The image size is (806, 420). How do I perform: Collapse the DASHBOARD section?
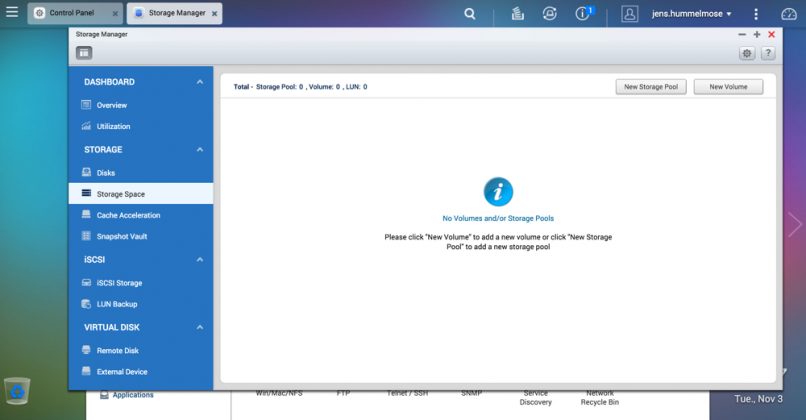click(199, 82)
